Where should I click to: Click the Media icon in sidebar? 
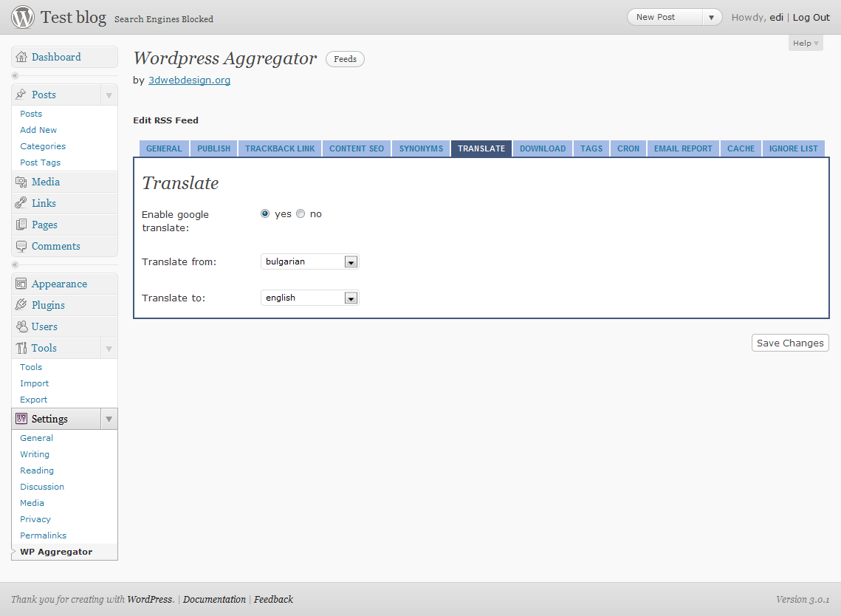(21, 182)
